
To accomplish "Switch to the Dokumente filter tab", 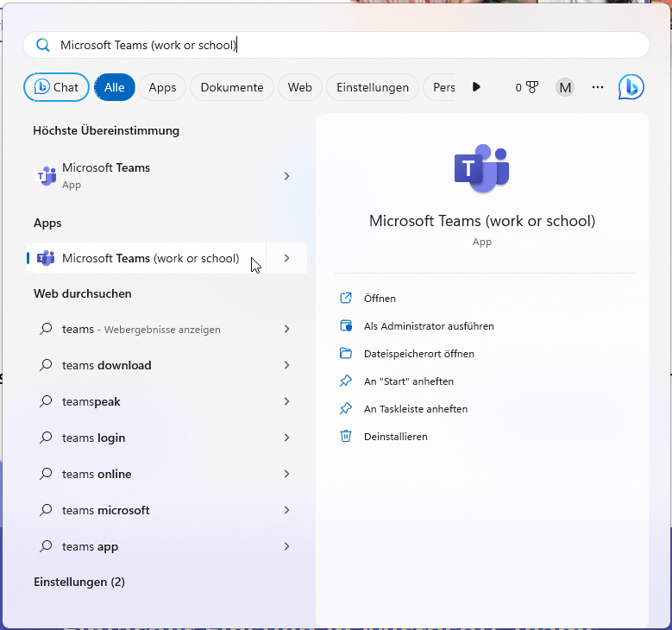I will [x=232, y=87].
